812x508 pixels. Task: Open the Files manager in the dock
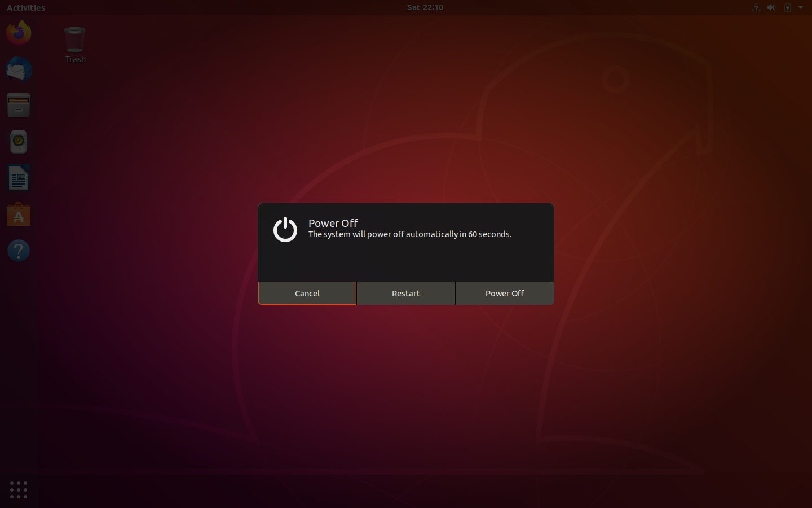[19, 106]
